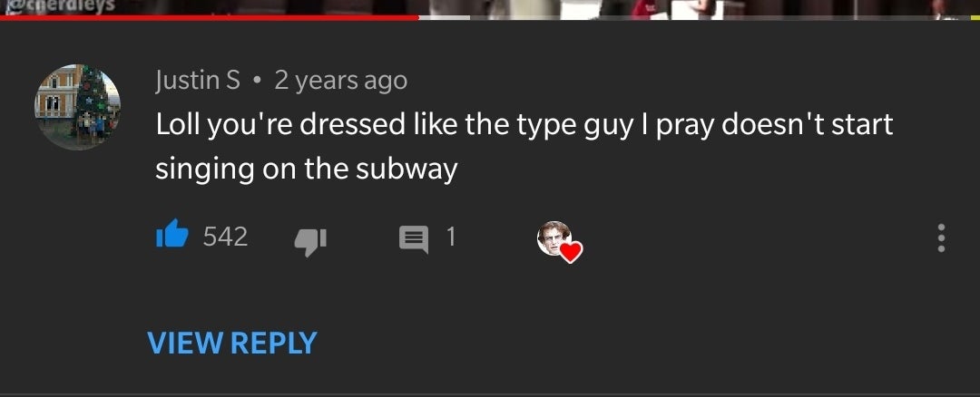Screen dimensions: 980x397
Task: Seek within the red played progress section
Action: (x=209, y=17)
